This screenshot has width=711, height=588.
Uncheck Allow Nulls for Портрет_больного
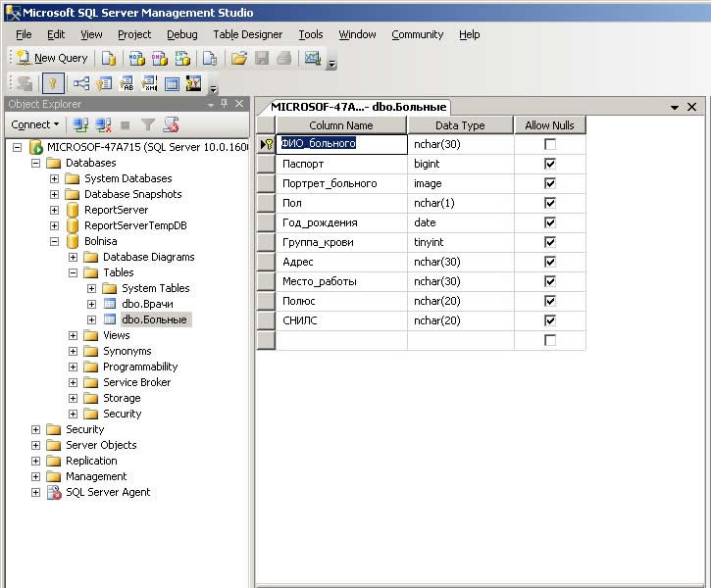tap(550, 183)
